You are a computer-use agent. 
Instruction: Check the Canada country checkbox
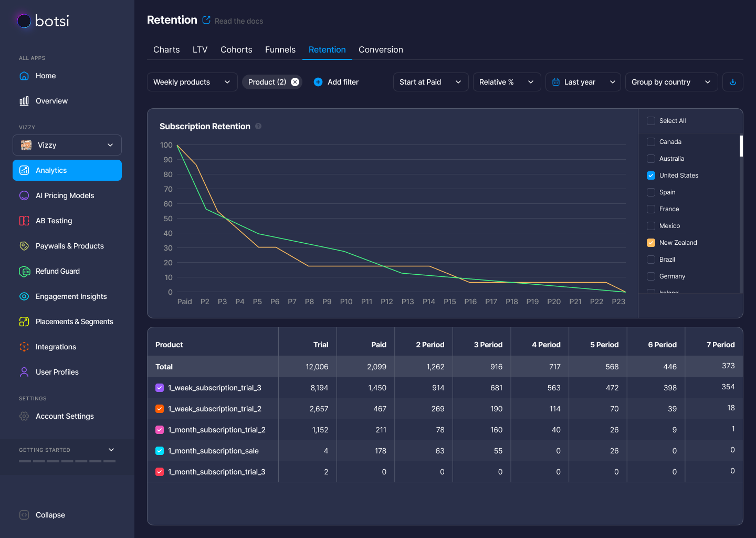(651, 142)
